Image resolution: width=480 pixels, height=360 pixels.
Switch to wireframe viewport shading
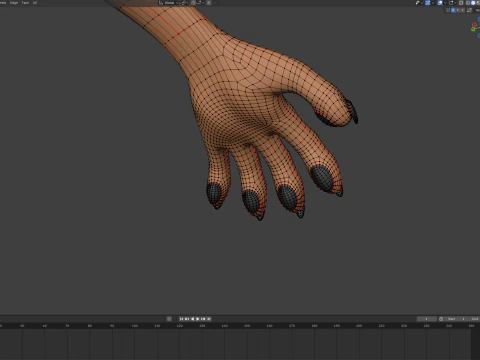tap(468, 3)
